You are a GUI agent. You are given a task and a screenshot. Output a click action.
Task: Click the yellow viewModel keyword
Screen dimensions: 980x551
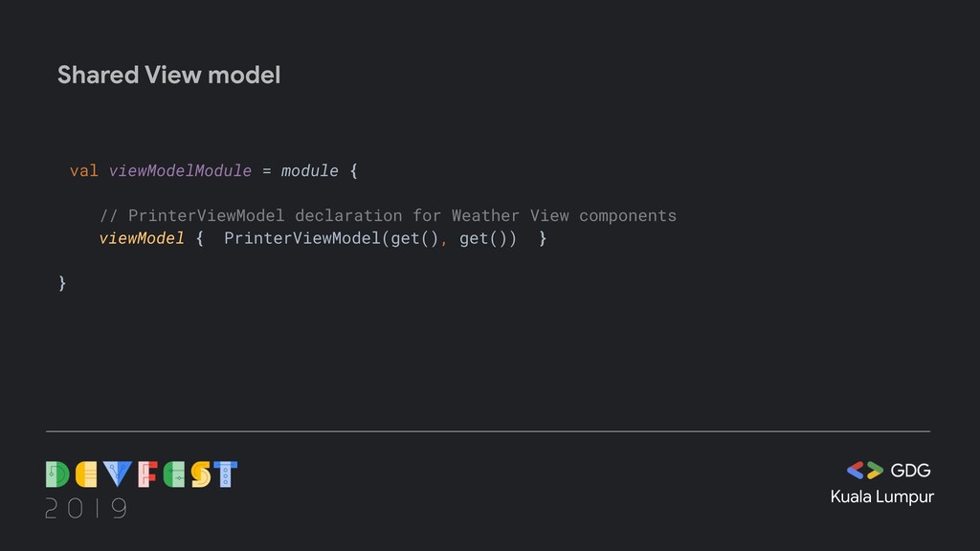[x=142, y=238]
